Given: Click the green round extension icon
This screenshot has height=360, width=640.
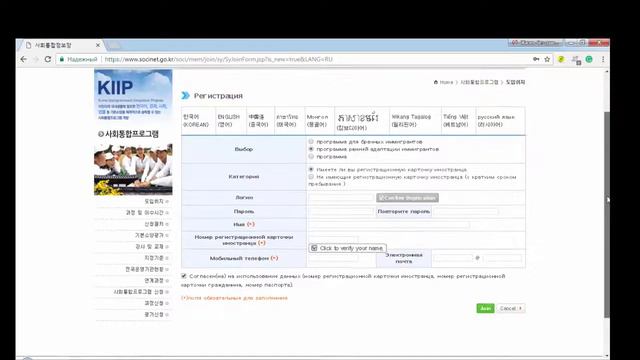Looking at the screenshot, I should tap(589, 59).
